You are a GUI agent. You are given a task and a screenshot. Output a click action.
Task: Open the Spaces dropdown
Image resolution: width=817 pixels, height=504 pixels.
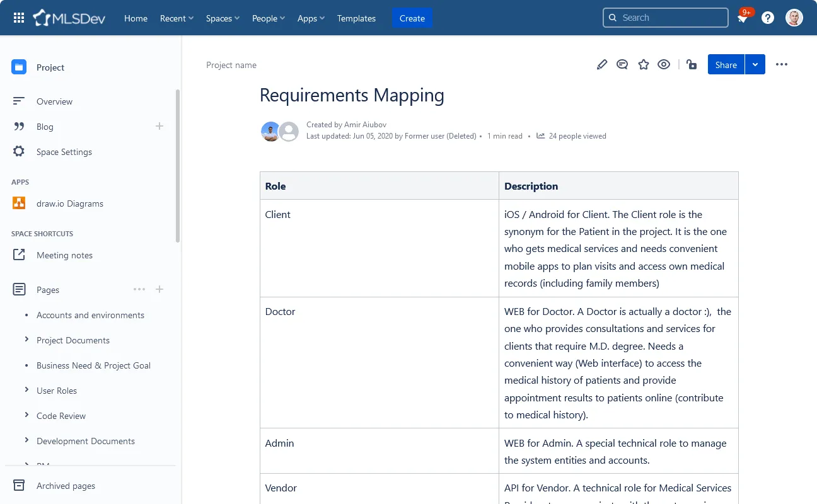222,18
